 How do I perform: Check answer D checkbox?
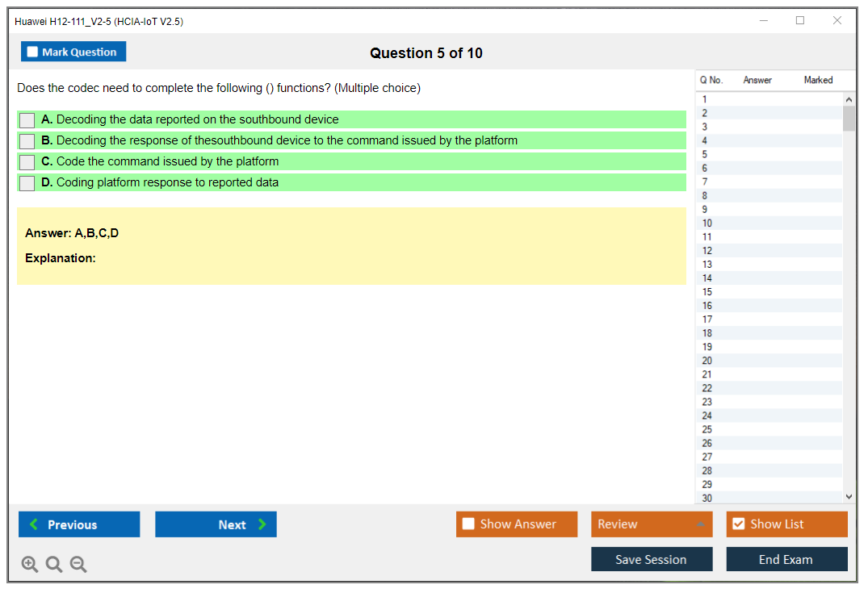[x=27, y=183]
